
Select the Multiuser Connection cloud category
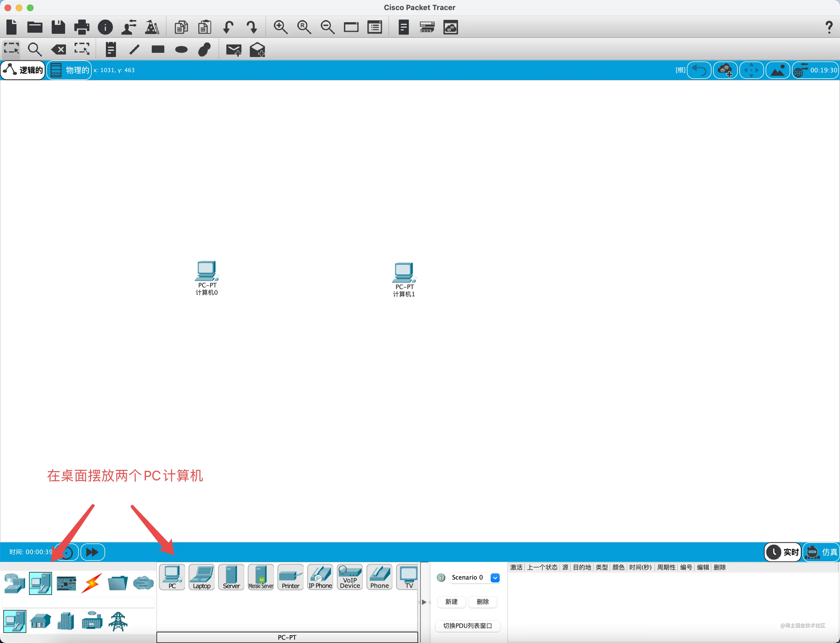click(x=143, y=583)
